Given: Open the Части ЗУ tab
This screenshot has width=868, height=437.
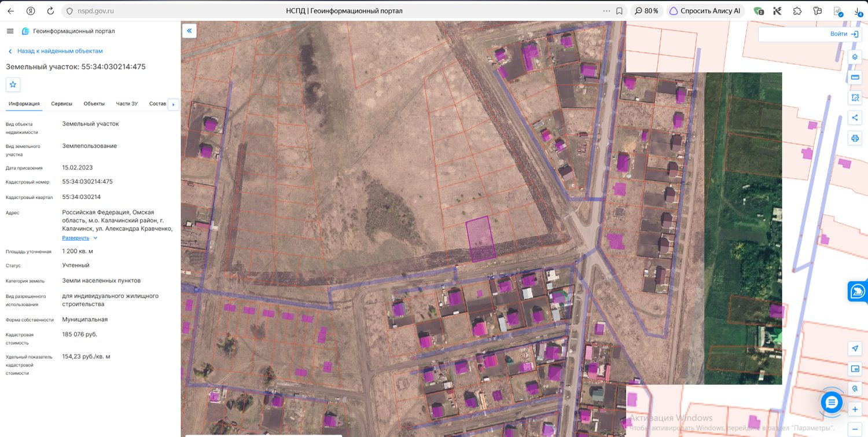Looking at the screenshot, I should 127,104.
